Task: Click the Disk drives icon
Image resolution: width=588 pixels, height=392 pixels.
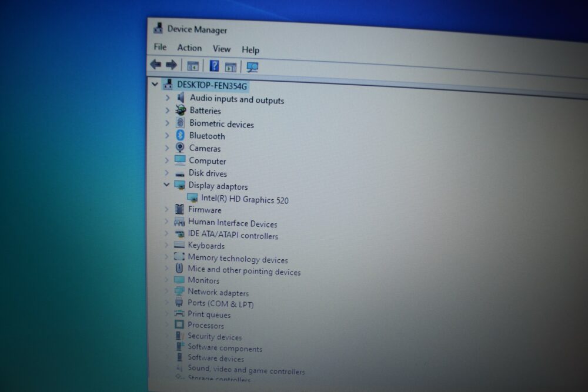Action: [x=180, y=174]
